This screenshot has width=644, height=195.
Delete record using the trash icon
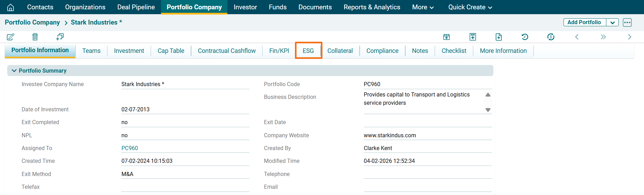click(35, 37)
